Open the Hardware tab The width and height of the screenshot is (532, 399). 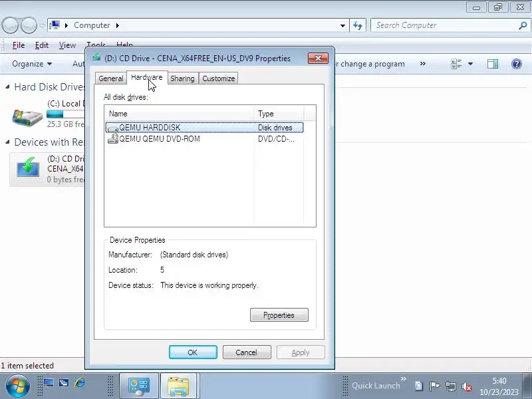pos(147,77)
